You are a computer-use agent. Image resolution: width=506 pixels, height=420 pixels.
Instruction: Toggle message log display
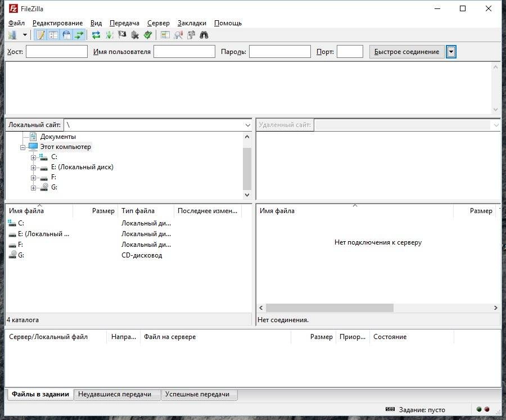pyautogui.click(x=40, y=35)
